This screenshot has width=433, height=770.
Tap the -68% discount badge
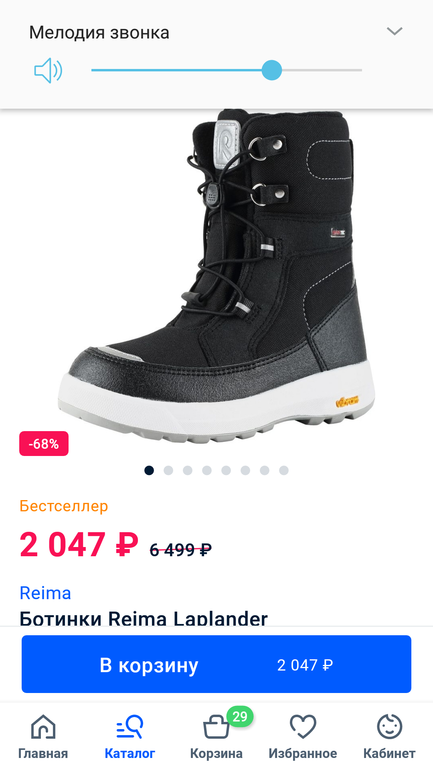[44, 444]
